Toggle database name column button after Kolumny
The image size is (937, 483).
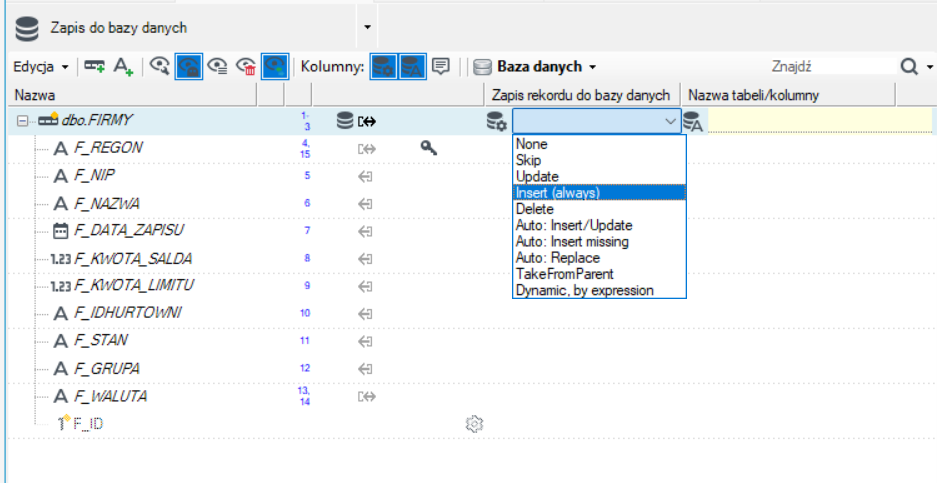click(x=412, y=66)
